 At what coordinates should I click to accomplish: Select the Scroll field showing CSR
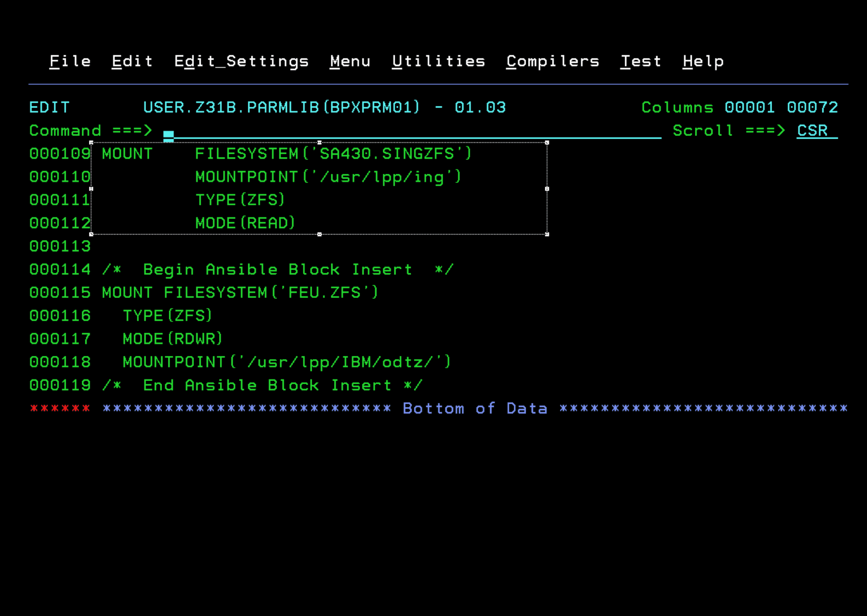click(x=813, y=131)
